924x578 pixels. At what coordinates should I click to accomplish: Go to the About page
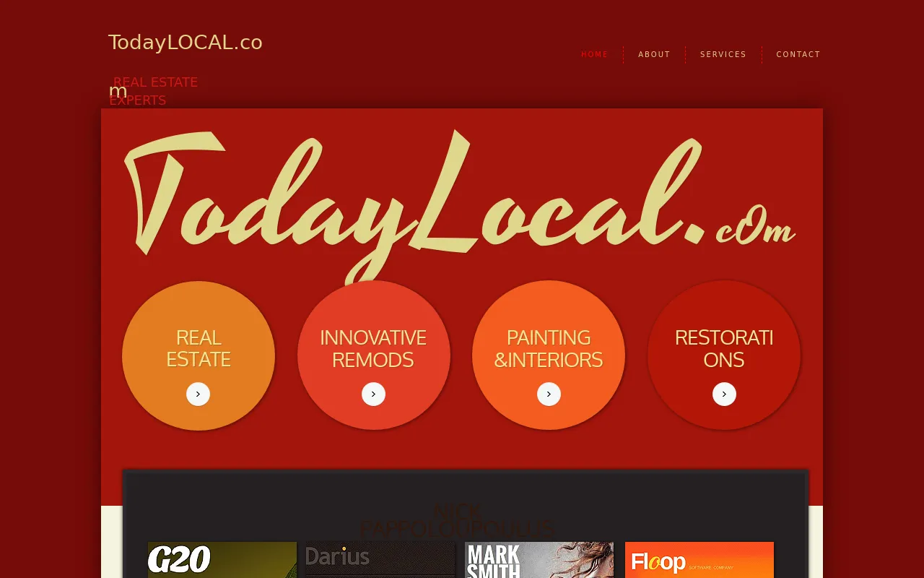pyautogui.click(x=654, y=54)
